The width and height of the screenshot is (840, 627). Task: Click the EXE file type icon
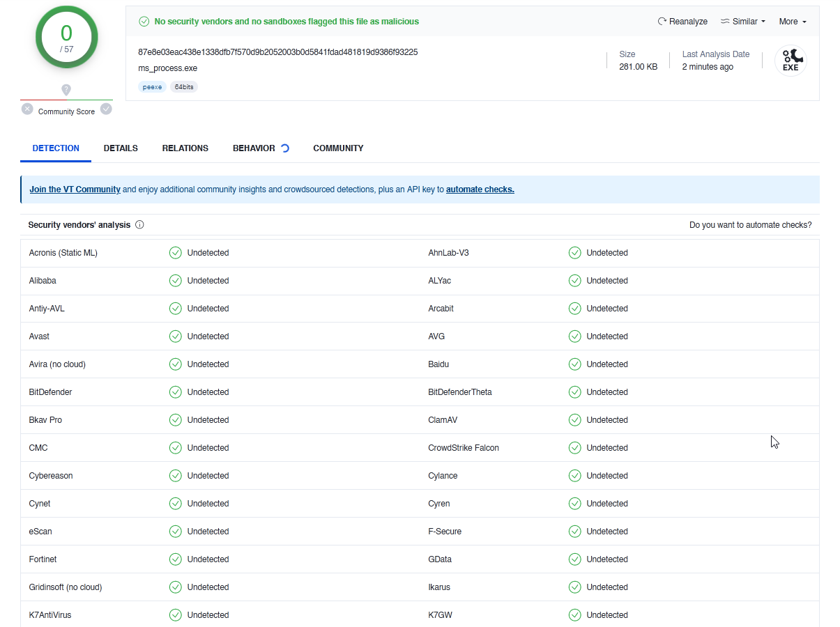791,61
